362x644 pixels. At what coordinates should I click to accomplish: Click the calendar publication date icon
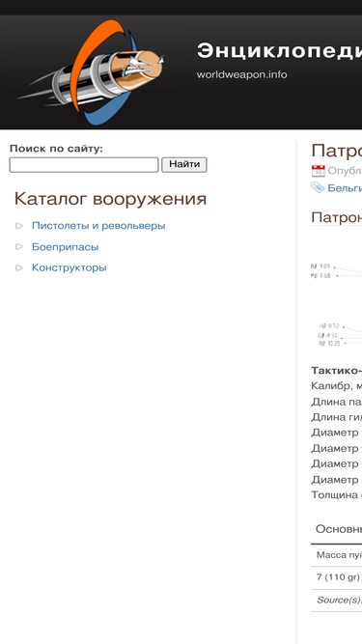319,171
